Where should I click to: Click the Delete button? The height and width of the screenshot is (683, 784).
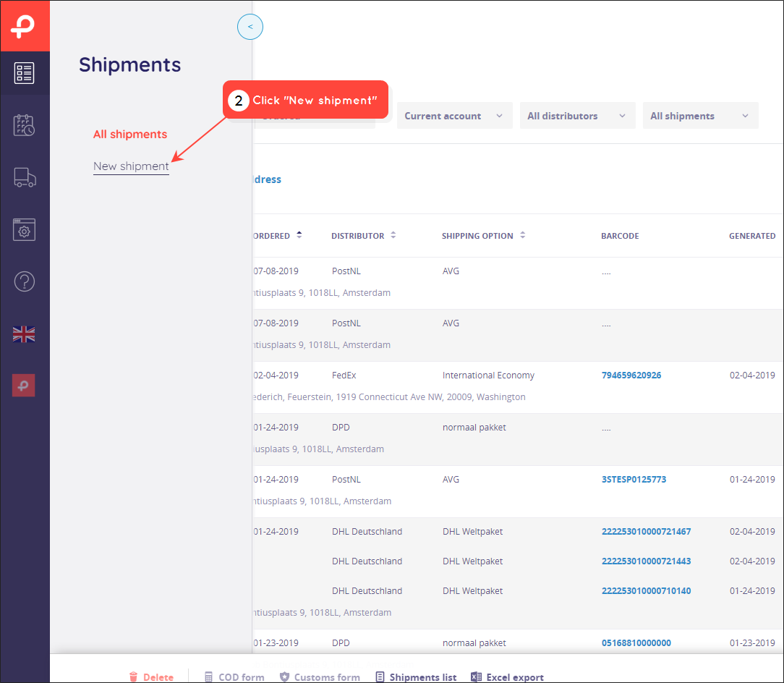(x=151, y=677)
